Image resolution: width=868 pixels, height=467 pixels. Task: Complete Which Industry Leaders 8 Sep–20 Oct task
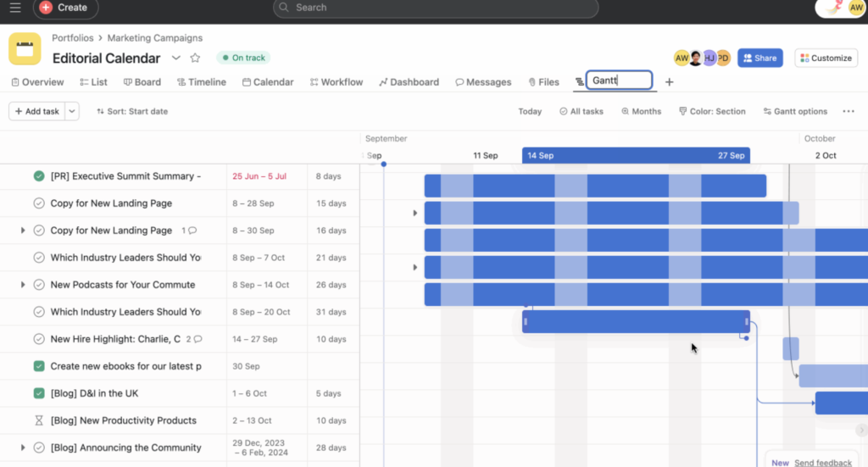point(39,312)
